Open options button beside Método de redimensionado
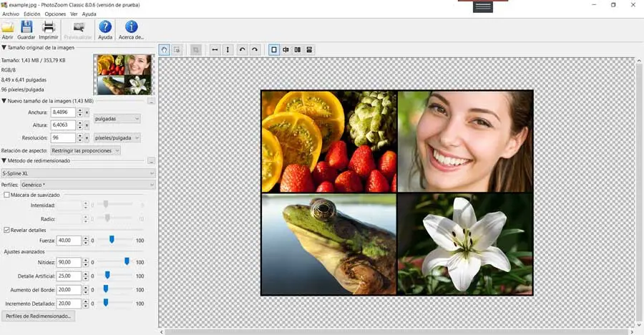This screenshot has height=335, width=644. pos(151,161)
